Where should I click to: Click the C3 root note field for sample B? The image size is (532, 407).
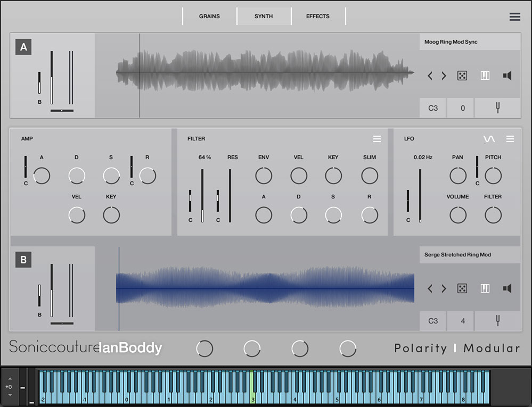tap(432, 320)
